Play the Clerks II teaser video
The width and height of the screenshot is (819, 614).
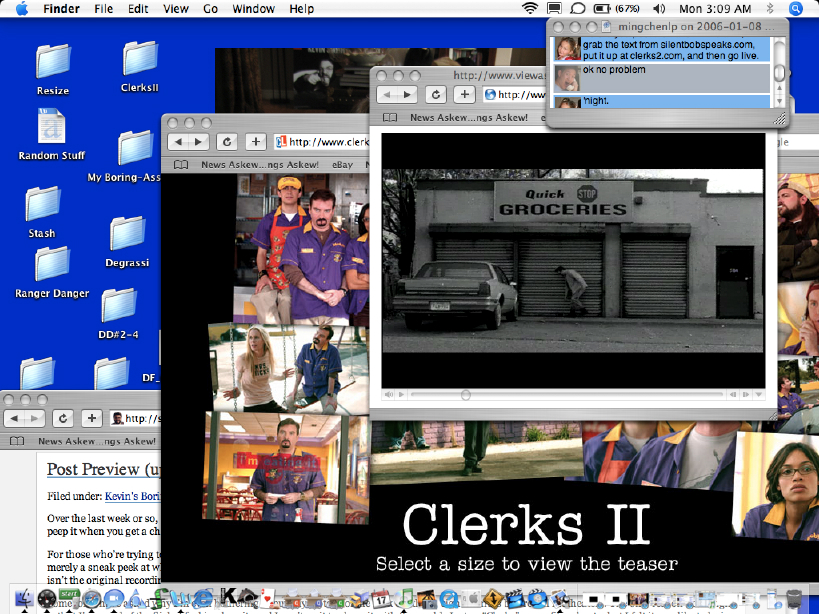[402, 395]
